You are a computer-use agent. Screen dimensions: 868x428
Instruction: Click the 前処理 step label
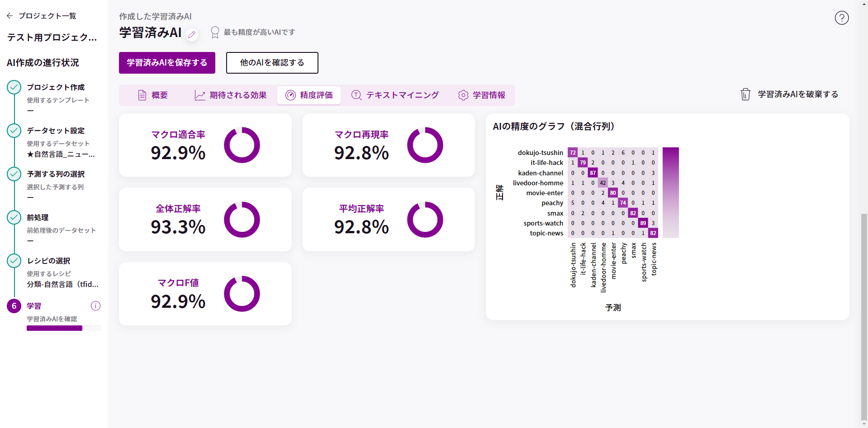coord(38,217)
